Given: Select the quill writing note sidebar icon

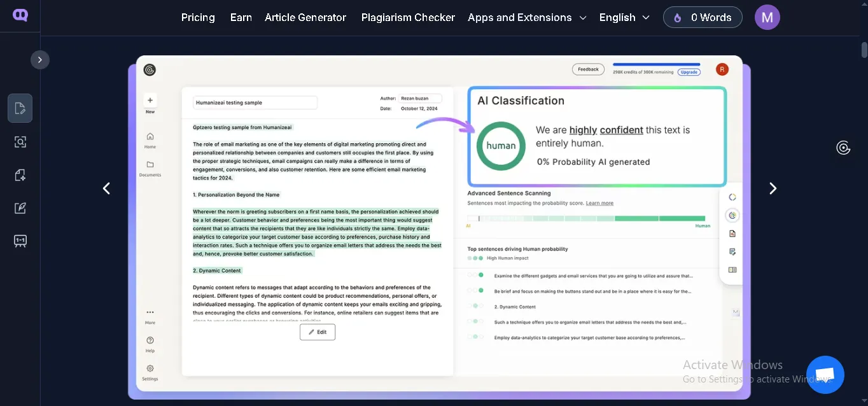Looking at the screenshot, I should click(20, 208).
